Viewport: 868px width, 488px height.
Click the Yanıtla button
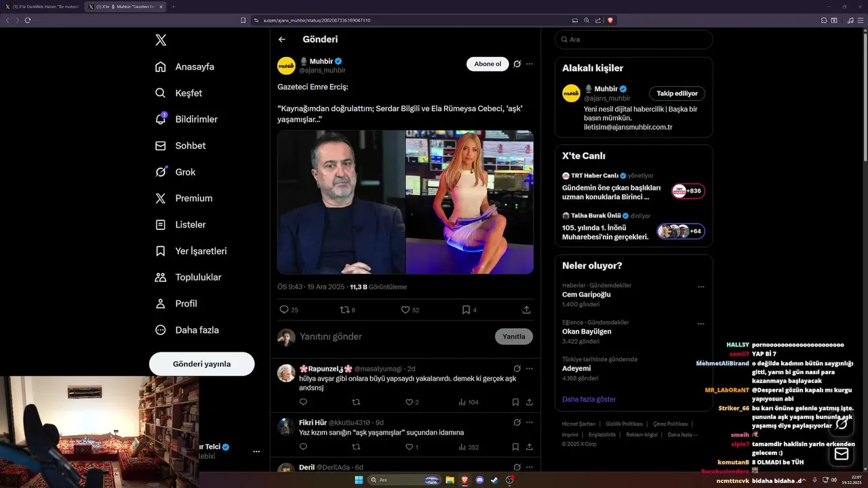pyautogui.click(x=514, y=337)
